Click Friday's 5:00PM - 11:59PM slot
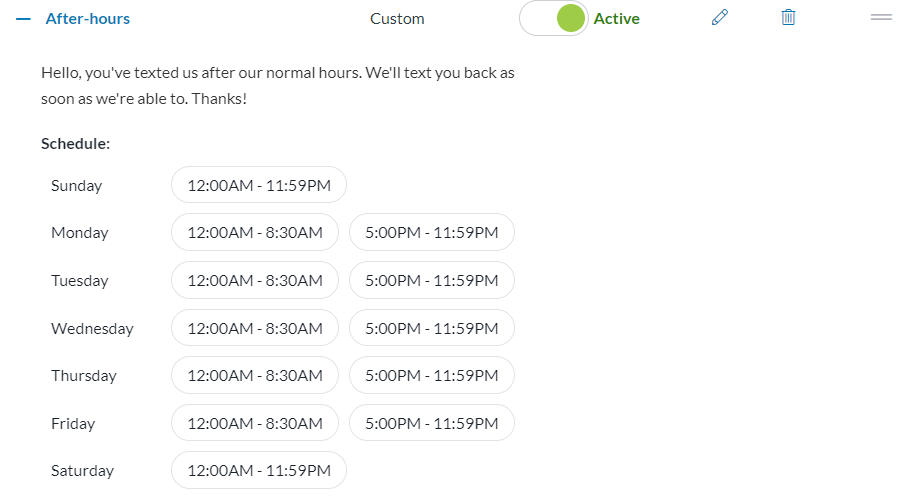 431,423
